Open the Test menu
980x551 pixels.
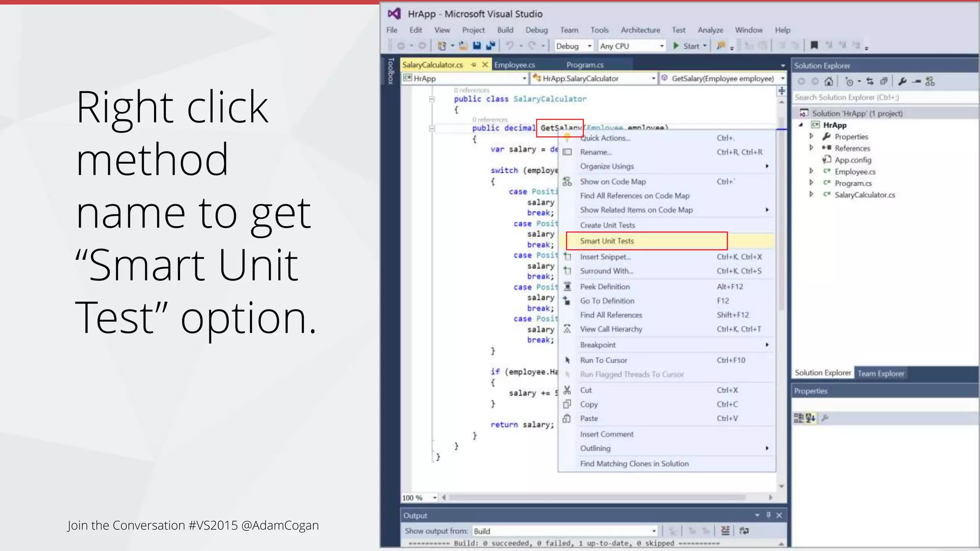tap(679, 30)
